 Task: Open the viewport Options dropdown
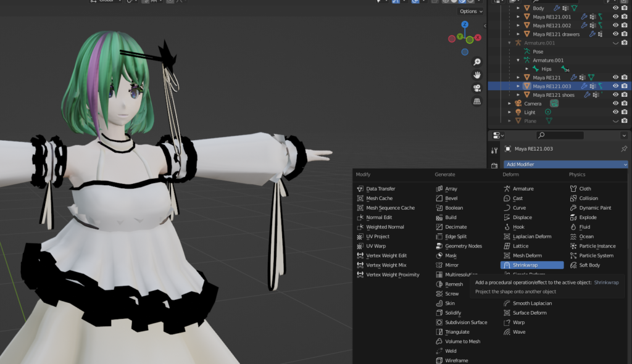(471, 11)
